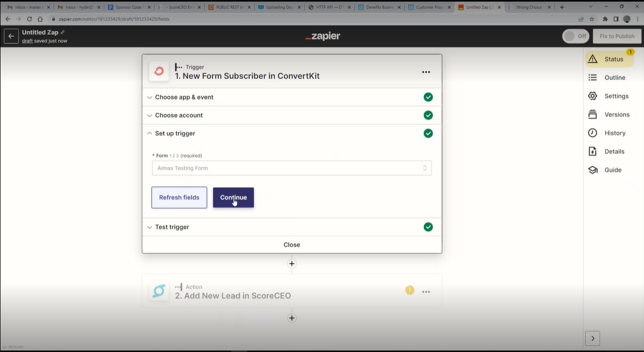Switch to the Uploading Doc browser tab
644x352 pixels.
280,7
